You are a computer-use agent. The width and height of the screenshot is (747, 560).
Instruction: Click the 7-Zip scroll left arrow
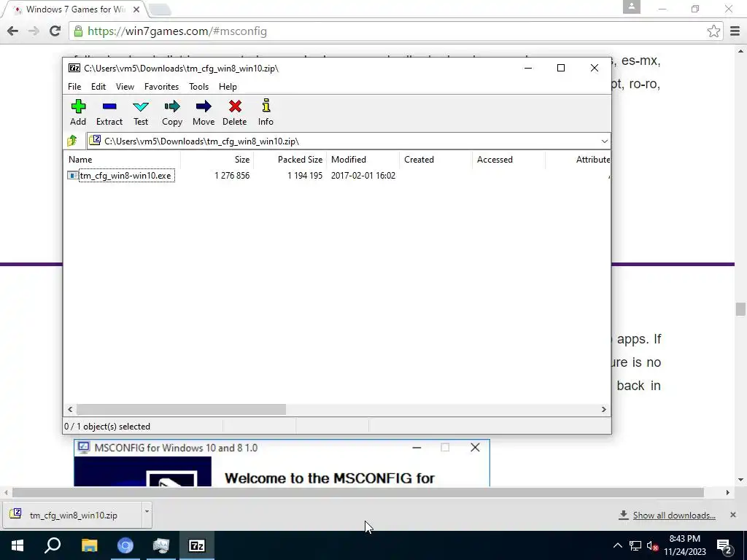point(70,410)
